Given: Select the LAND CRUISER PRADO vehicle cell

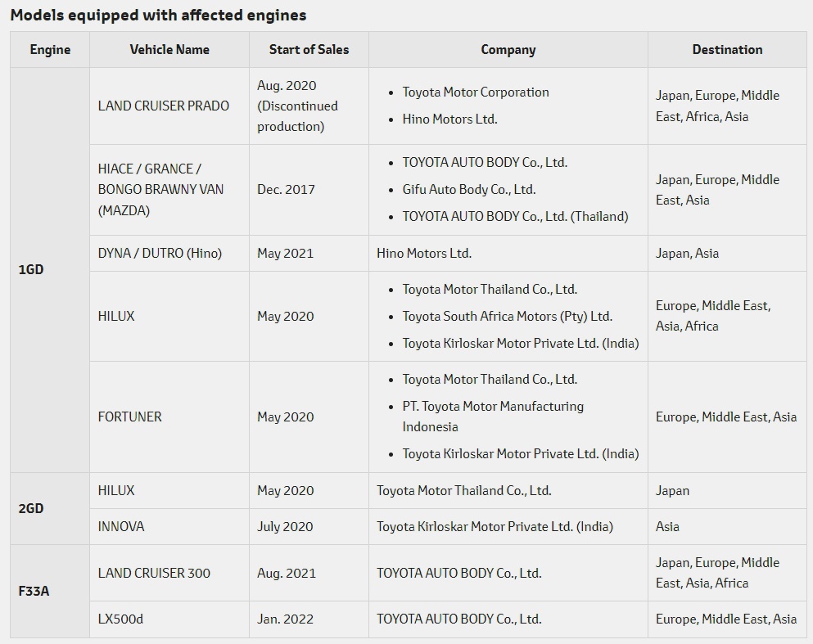Looking at the screenshot, I should 164,106.
